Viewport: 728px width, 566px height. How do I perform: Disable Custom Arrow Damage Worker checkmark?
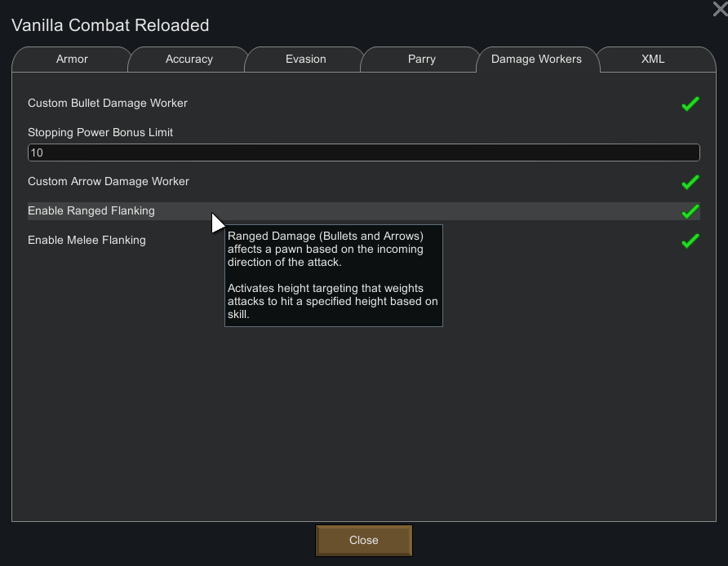[x=690, y=182]
